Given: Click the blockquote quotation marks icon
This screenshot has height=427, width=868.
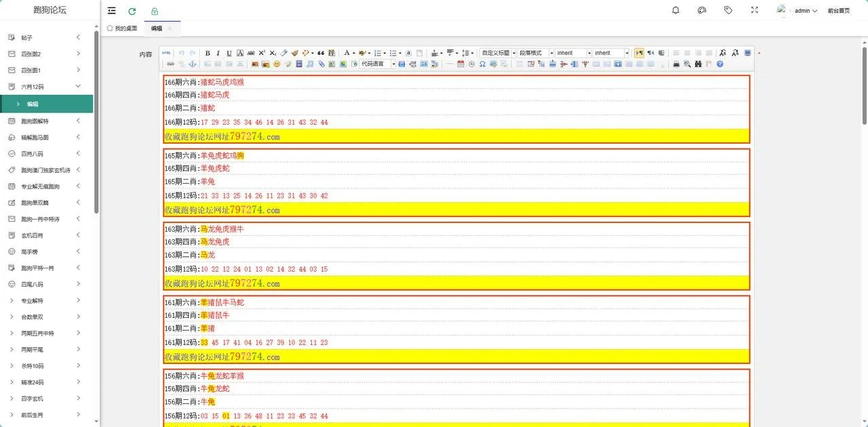Looking at the screenshot, I should [321, 53].
